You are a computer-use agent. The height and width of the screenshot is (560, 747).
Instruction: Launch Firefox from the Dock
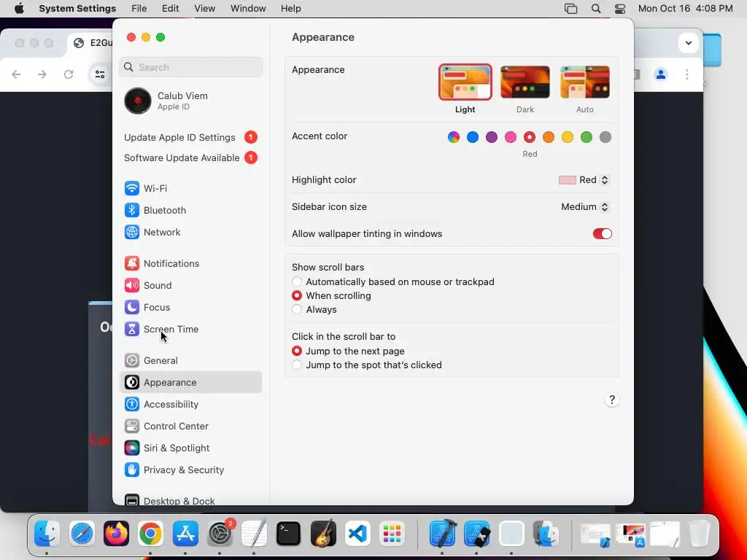[116, 533]
